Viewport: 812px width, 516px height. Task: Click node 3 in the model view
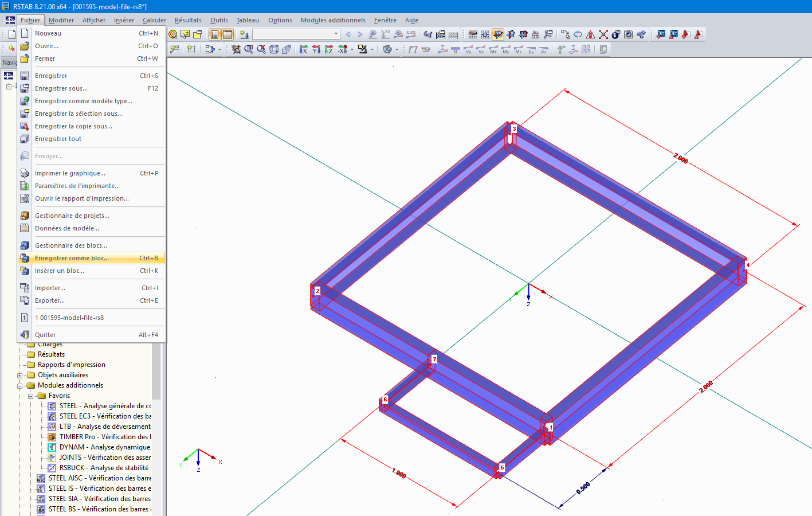(x=514, y=129)
